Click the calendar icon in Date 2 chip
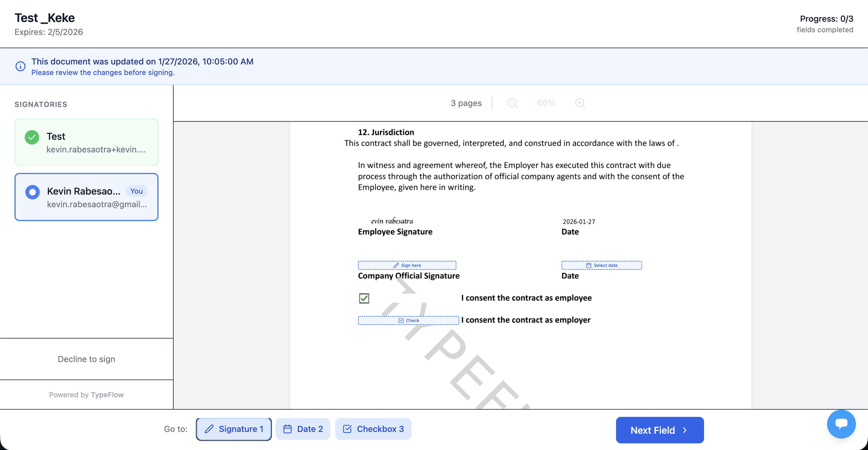This screenshot has width=868, height=450. (288, 429)
